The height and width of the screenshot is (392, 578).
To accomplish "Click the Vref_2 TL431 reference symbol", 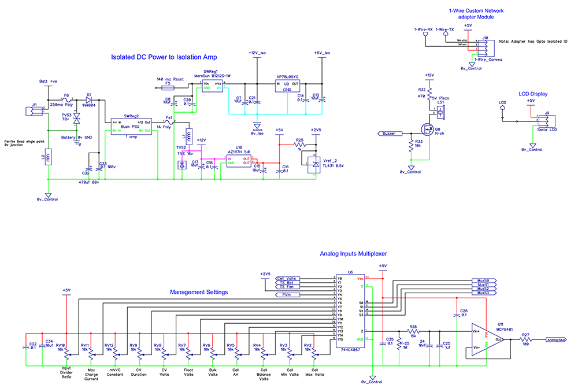I will [315, 164].
